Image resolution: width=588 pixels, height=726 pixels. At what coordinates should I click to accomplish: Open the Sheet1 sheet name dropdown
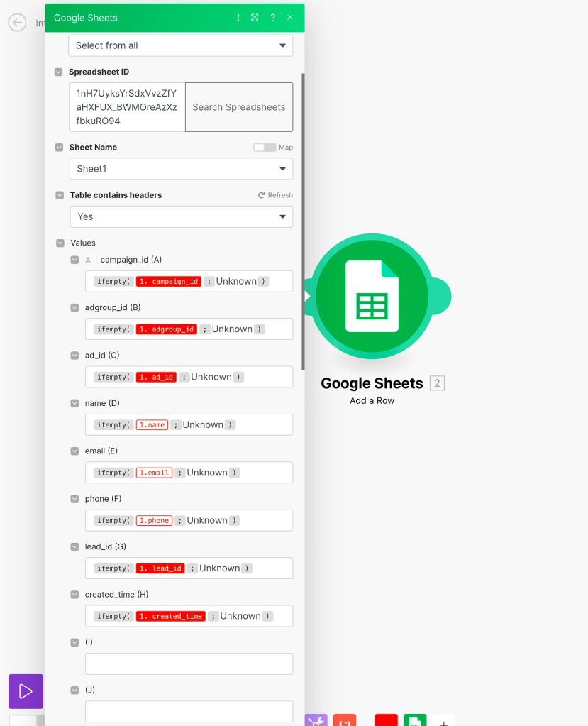181,169
